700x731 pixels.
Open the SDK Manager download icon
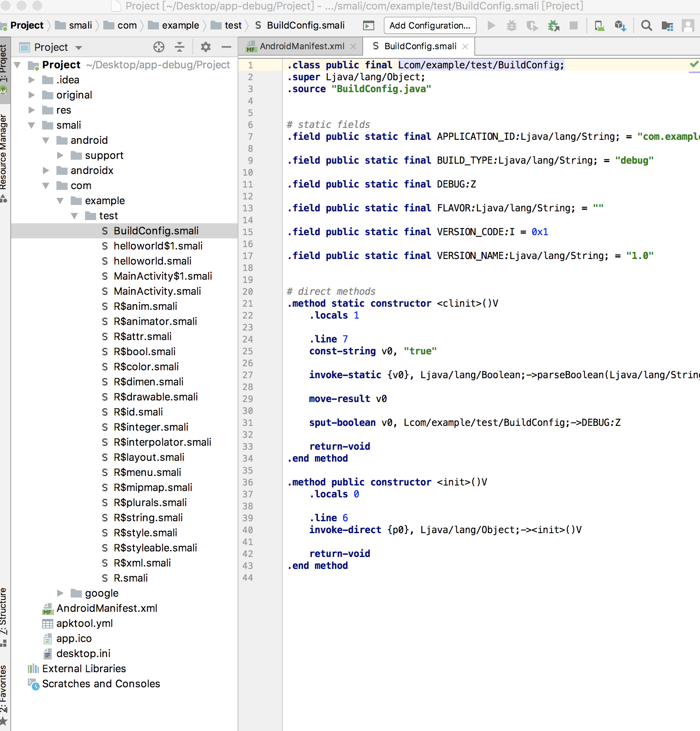pyautogui.click(x=620, y=25)
